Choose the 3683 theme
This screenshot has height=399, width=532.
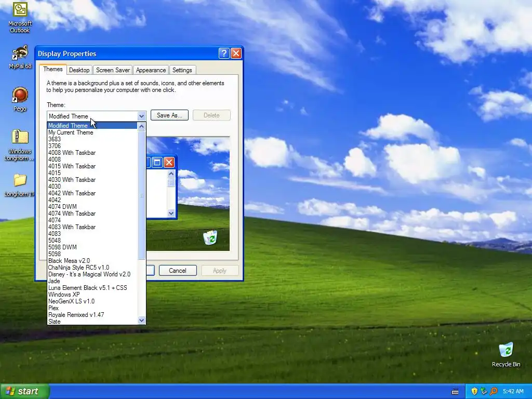pos(92,139)
